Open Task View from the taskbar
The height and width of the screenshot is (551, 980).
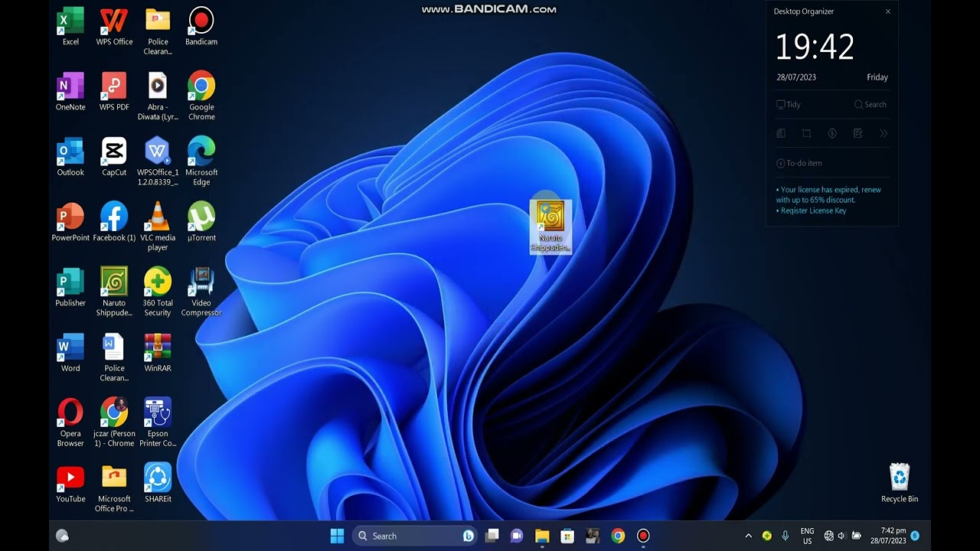pyautogui.click(x=492, y=536)
